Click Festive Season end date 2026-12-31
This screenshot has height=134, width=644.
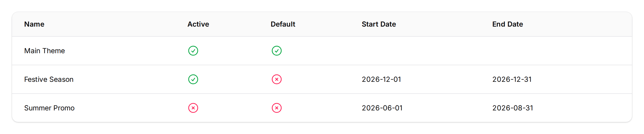coord(512,79)
